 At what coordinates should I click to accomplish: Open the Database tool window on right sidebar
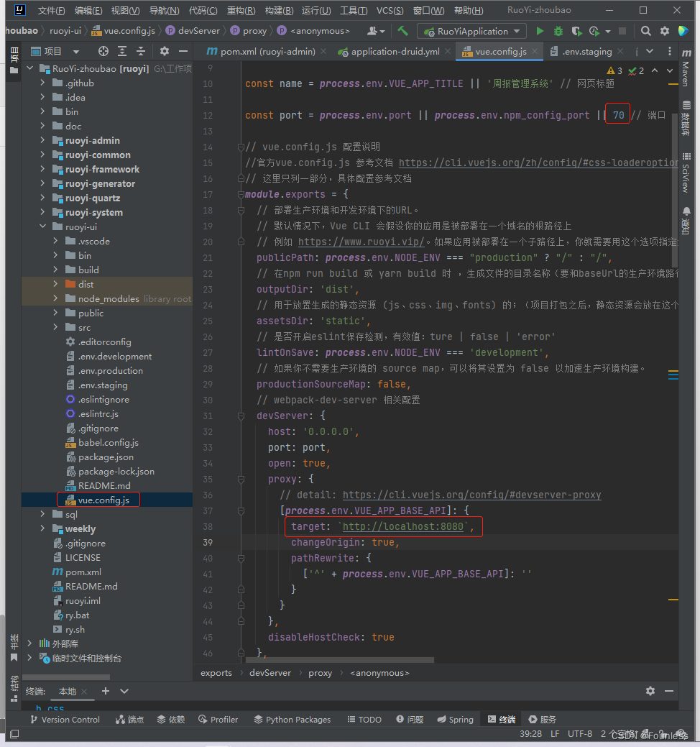pos(686,118)
